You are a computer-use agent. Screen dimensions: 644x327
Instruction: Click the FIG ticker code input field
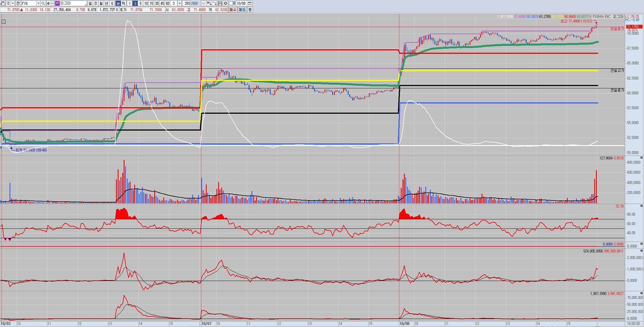[29, 3]
